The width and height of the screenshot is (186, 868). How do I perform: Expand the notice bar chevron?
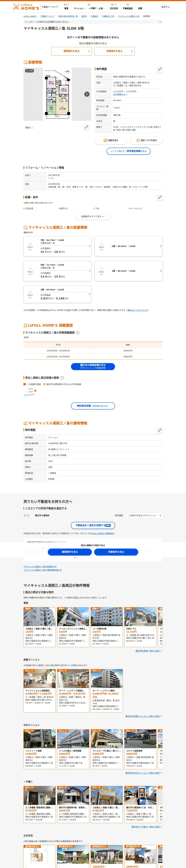tap(160, 22)
